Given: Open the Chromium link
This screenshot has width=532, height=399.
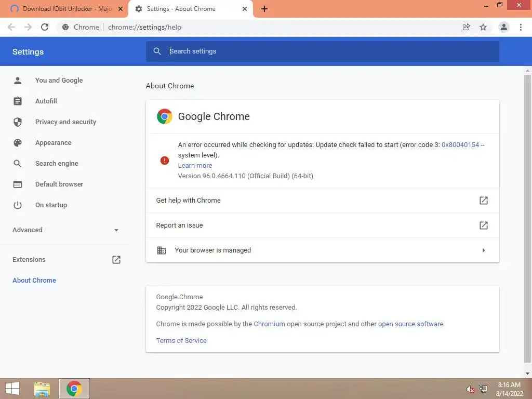Looking at the screenshot, I should [x=270, y=324].
